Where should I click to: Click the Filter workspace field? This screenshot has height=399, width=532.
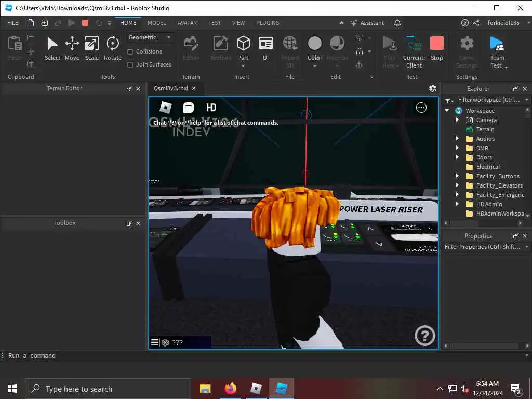pos(488,100)
